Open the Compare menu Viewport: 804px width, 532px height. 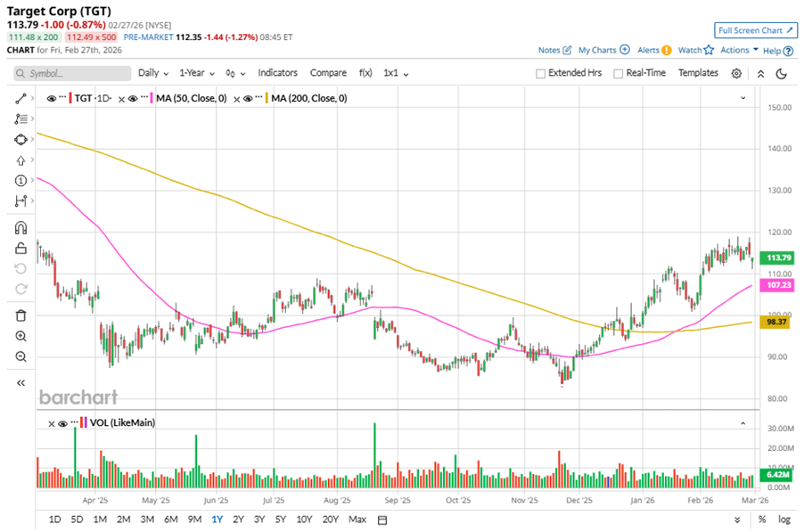(x=328, y=73)
